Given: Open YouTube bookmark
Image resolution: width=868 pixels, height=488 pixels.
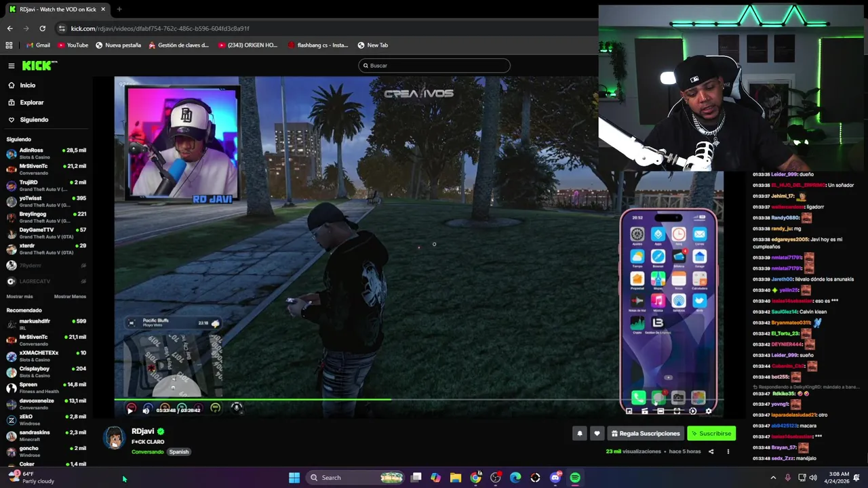Looking at the screenshot, I should click(x=73, y=45).
